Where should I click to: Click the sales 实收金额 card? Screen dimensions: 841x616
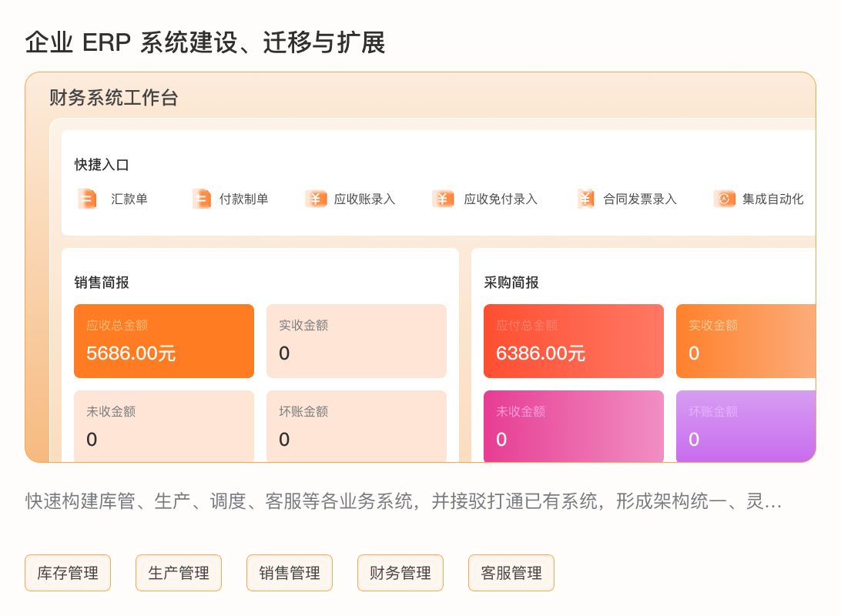pos(357,341)
